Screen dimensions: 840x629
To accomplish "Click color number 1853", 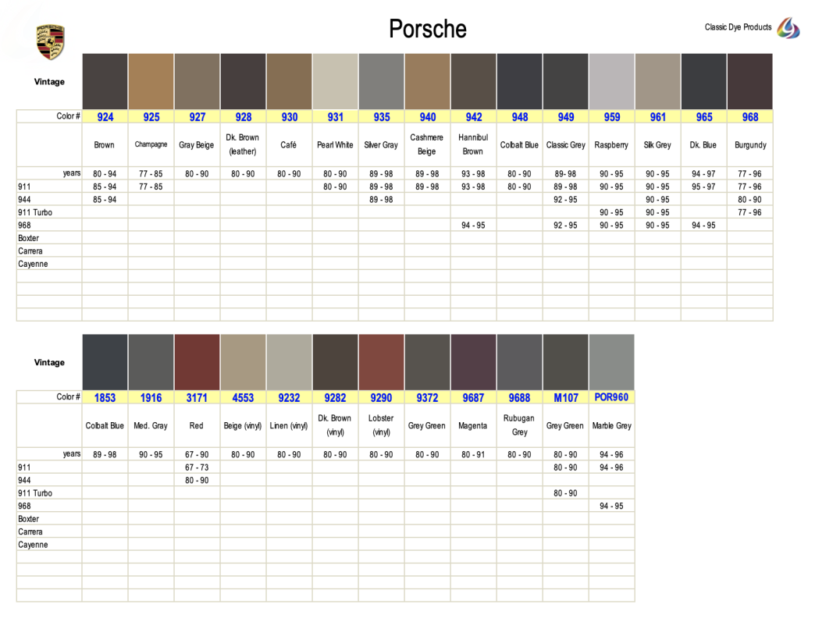I will tap(105, 398).
